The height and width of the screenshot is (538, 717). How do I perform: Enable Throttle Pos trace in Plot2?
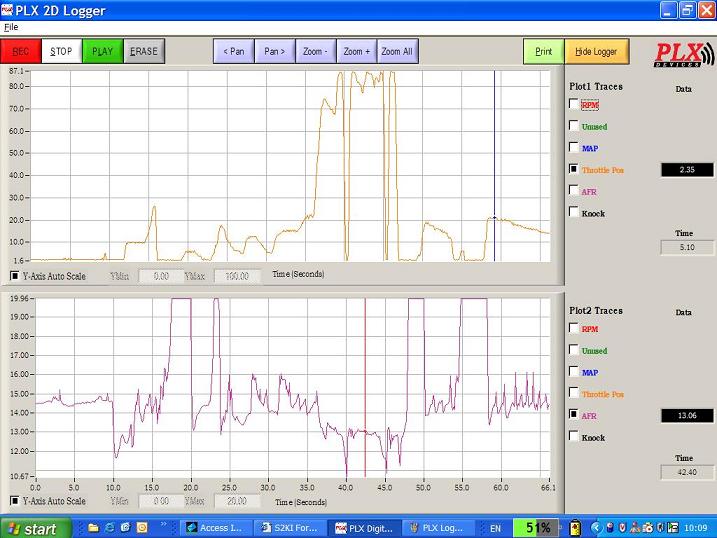pos(573,392)
